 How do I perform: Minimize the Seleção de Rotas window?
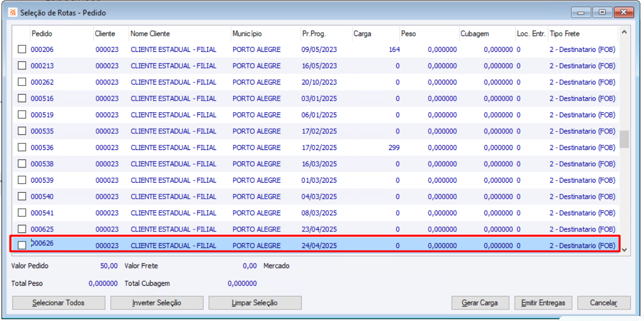(x=582, y=13)
